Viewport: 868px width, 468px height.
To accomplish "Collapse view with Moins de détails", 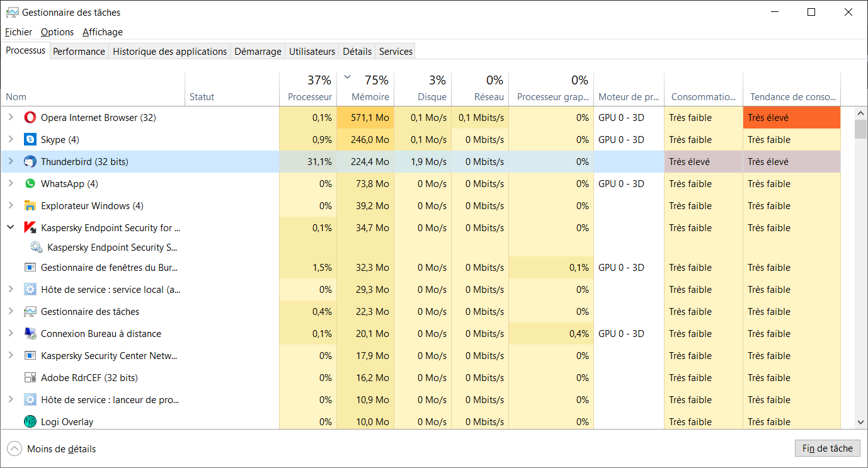I will click(52, 449).
